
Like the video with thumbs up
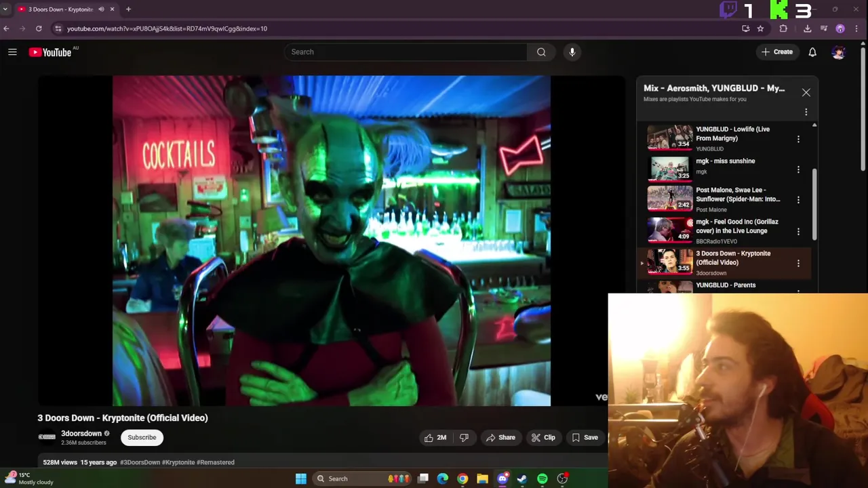(435, 438)
